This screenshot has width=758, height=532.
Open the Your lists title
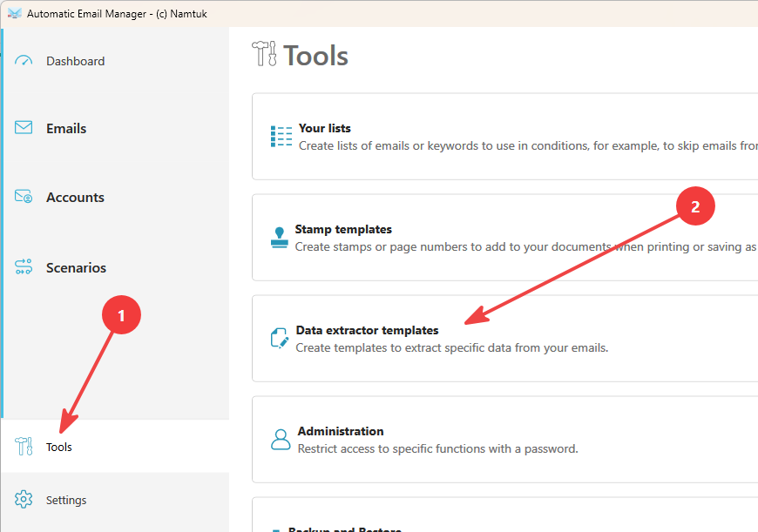tap(324, 128)
